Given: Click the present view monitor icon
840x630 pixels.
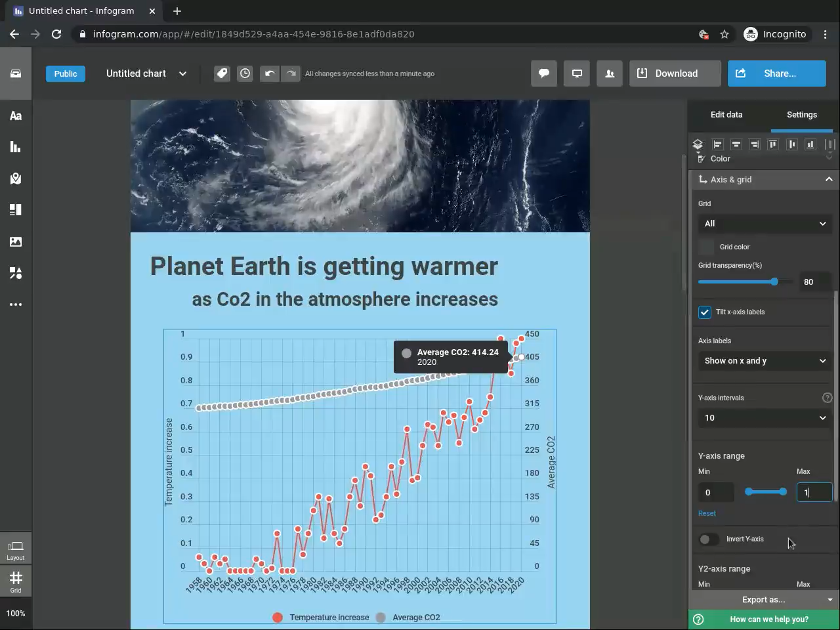Looking at the screenshot, I should (x=577, y=73).
